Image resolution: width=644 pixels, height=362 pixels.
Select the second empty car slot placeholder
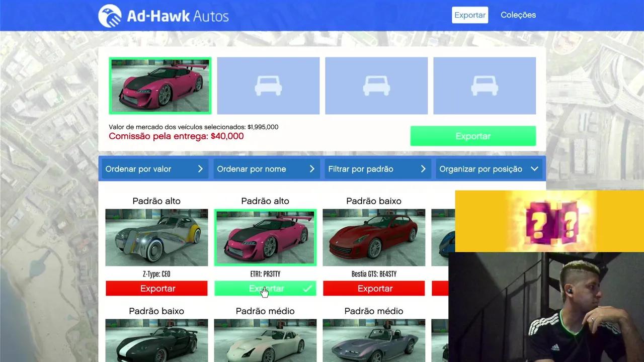point(268,85)
